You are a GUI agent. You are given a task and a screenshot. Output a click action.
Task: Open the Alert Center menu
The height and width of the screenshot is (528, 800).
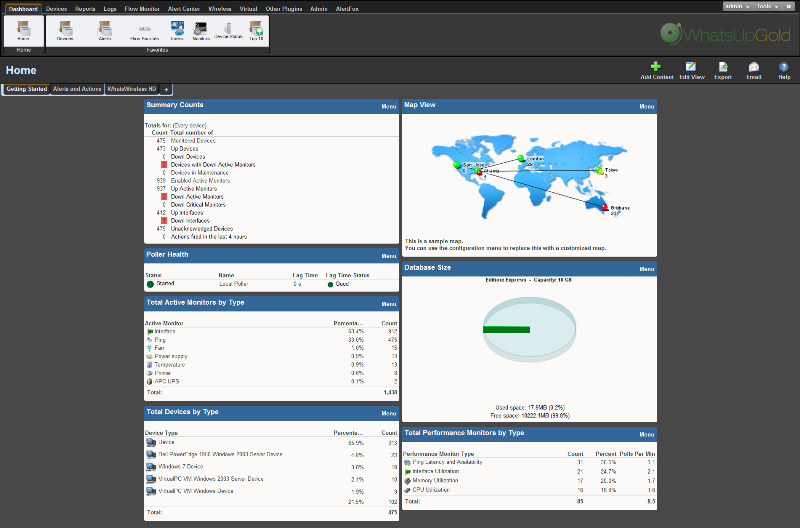coord(183,8)
